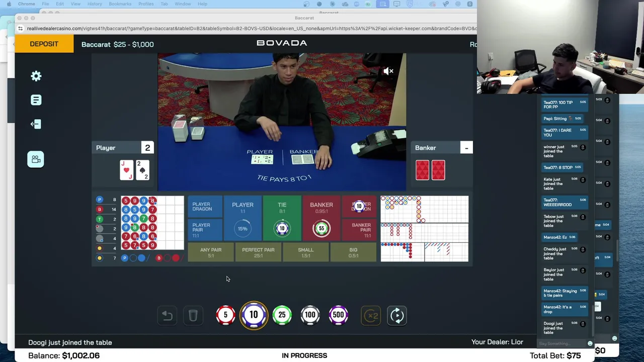The image size is (644, 362).
Task: Click the 'Your Dealer: Lior' label
Action: [x=497, y=342]
